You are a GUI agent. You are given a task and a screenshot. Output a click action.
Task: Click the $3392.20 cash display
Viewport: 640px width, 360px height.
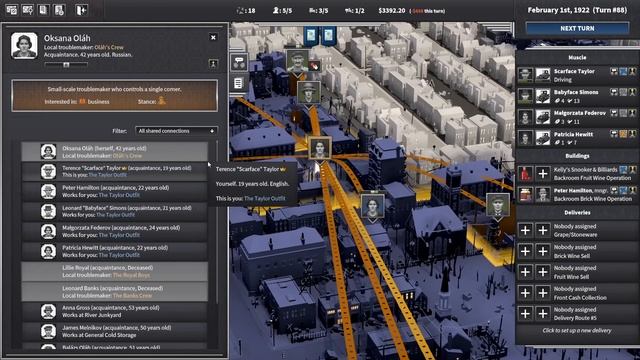click(x=392, y=11)
